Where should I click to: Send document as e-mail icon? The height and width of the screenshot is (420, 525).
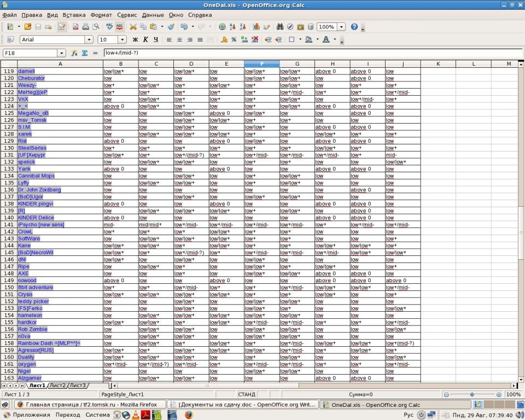[x=49, y=27]
